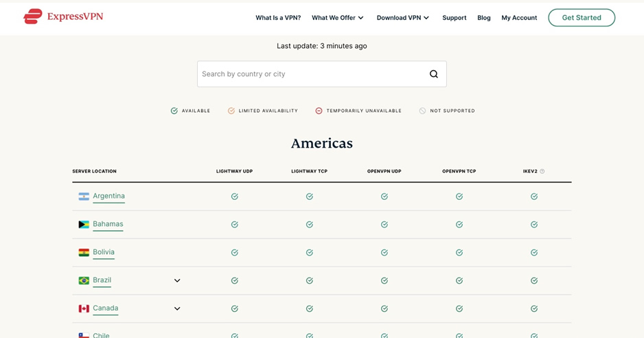Click the Bahamas flag icon
This screenshot has height=338, width=644.
[84, 225]
